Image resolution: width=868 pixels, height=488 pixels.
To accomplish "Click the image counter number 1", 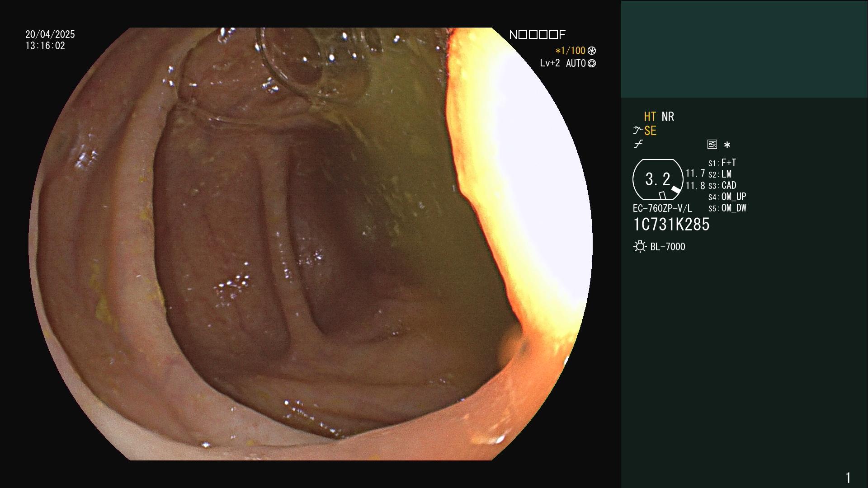I will pos(848,478).
